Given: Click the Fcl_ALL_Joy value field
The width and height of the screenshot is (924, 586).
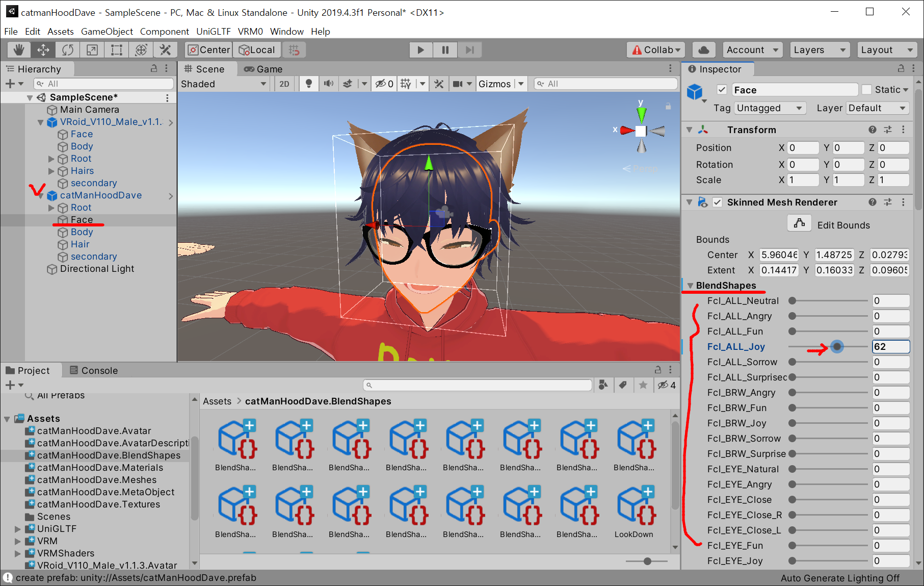Looking at the screenshot, I should tap(890, 347).
